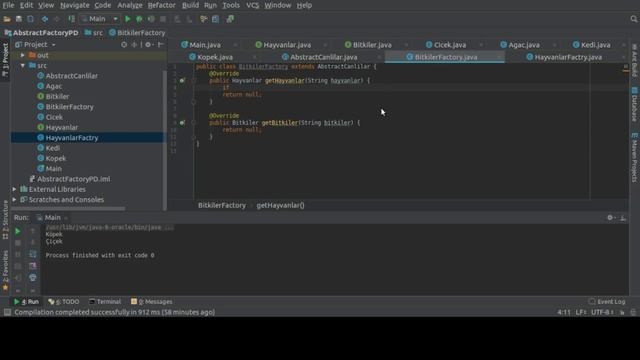The width and height of the screenshot is (640, 360).
Task: Expand Scratches and Consoles node
Action: 14,200
